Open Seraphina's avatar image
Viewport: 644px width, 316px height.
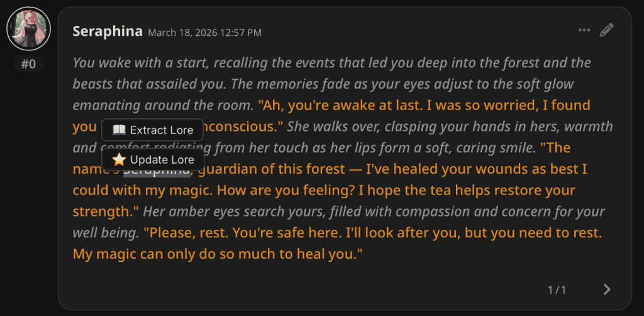(28, 29)
